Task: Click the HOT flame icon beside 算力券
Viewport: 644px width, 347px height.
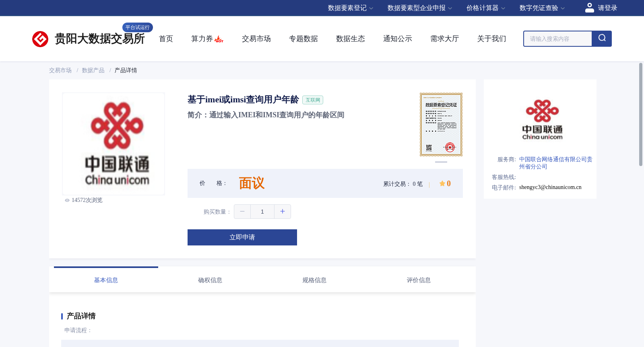Action: point(219,39)
